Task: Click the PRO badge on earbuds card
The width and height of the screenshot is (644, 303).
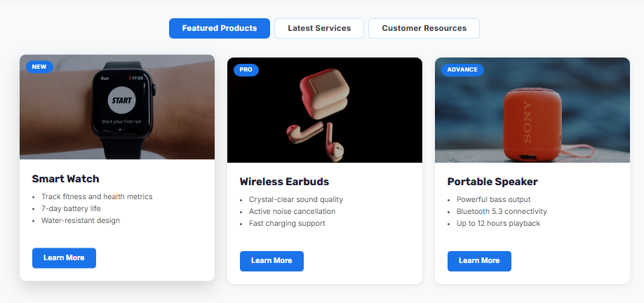Action: [x=246, y=70]
